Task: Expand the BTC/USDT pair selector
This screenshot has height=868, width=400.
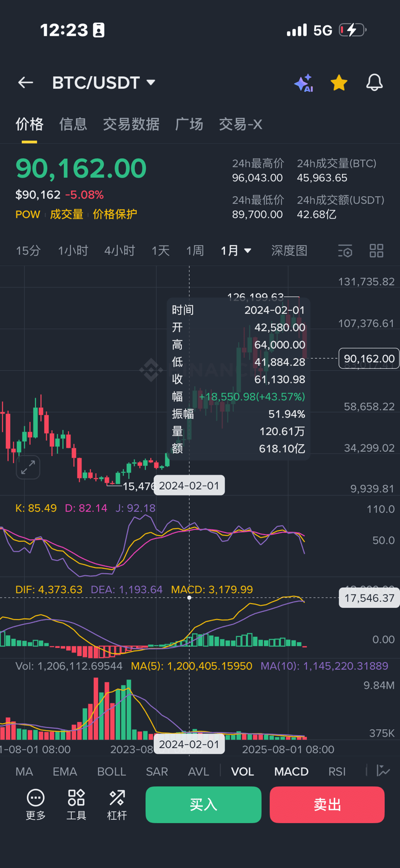Action: click(x=104, y=83)
